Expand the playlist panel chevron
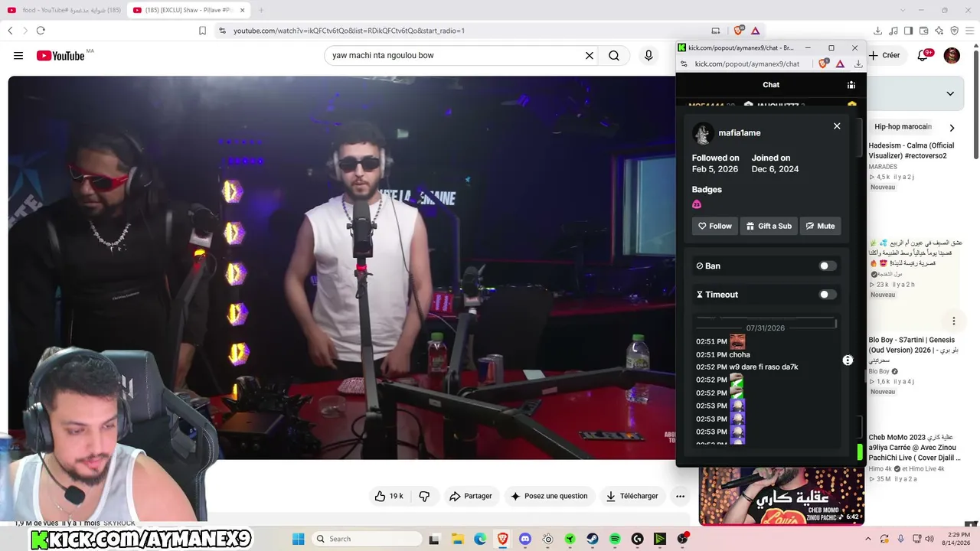 [x=950, y=93]
